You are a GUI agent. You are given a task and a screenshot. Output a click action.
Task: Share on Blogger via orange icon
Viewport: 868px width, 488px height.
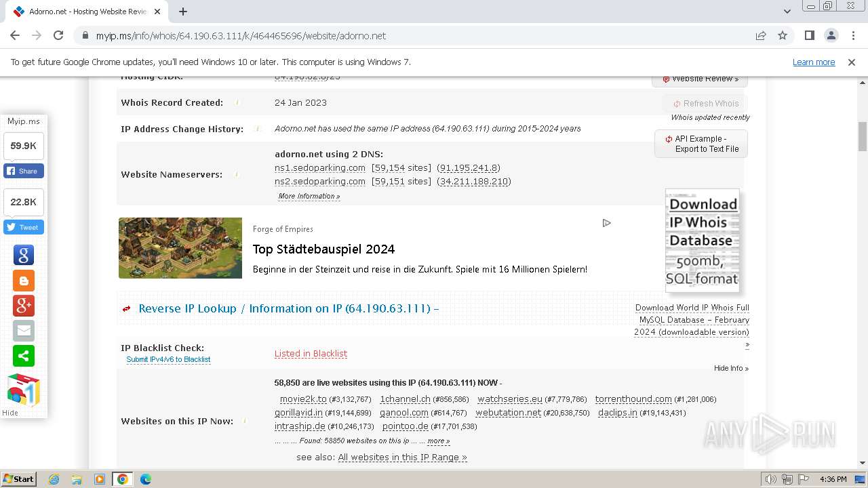tap(24, 281)
